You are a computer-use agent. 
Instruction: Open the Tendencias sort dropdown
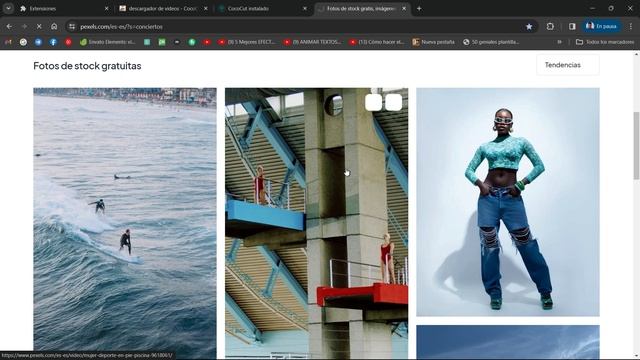tap(568, 65)
